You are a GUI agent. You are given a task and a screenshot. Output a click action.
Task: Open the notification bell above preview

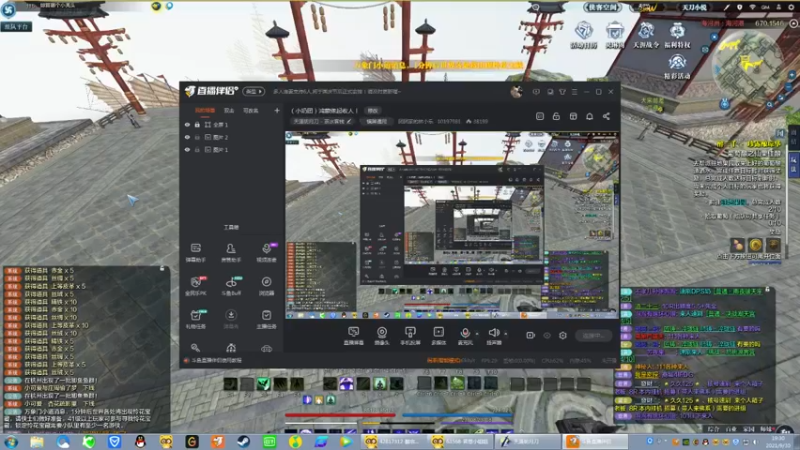click(589, 116)
